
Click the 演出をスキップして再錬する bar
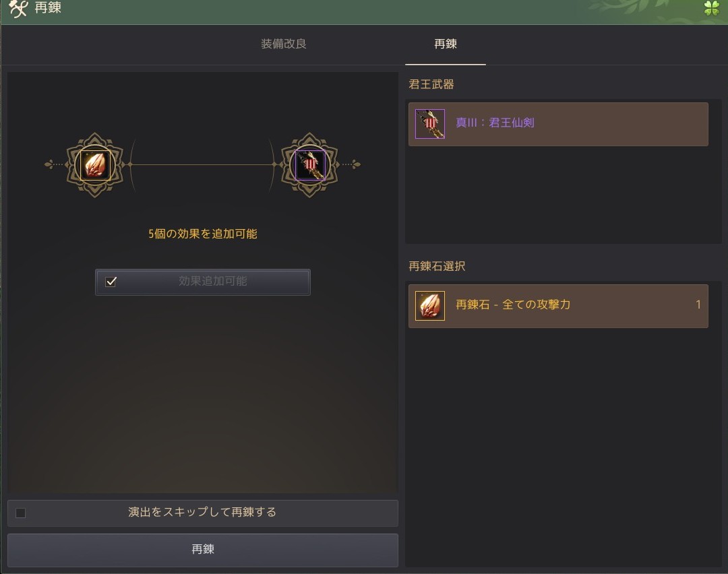pyautogui.click(x=203, y=513)
